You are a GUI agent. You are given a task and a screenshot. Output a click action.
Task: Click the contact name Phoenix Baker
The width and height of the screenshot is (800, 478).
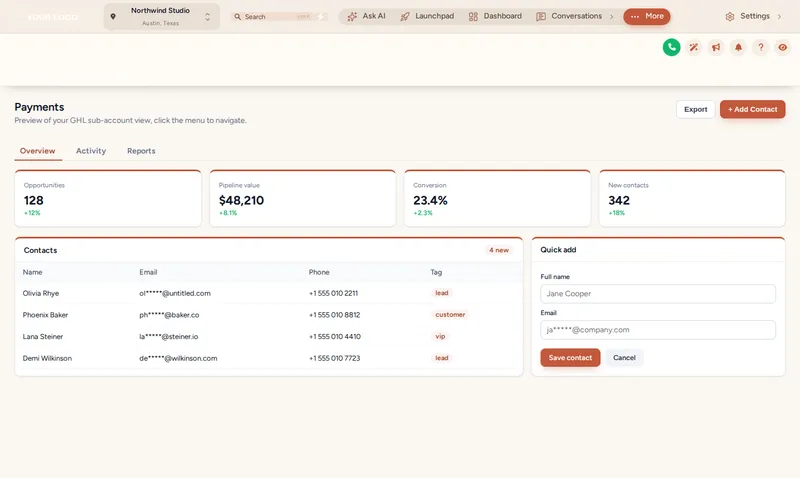45,315
